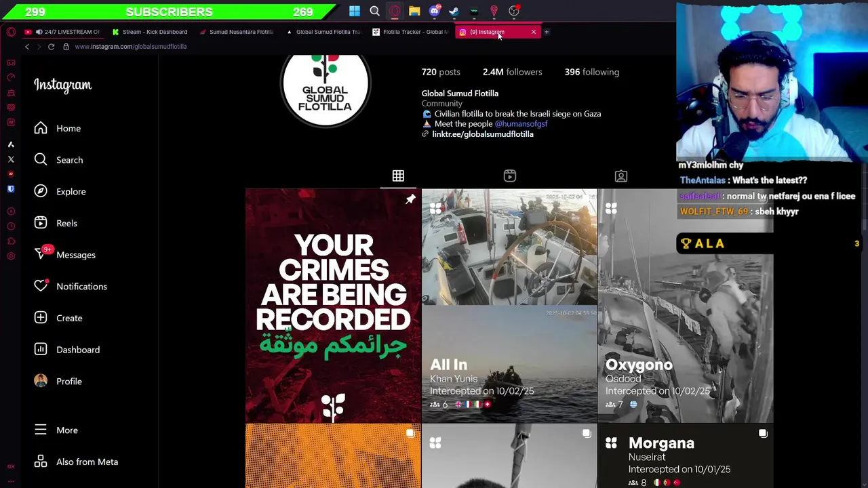The height and width of the screenshot is (488, 868).
Task: Open the @humansofgsf mention link
Action: 521,124
